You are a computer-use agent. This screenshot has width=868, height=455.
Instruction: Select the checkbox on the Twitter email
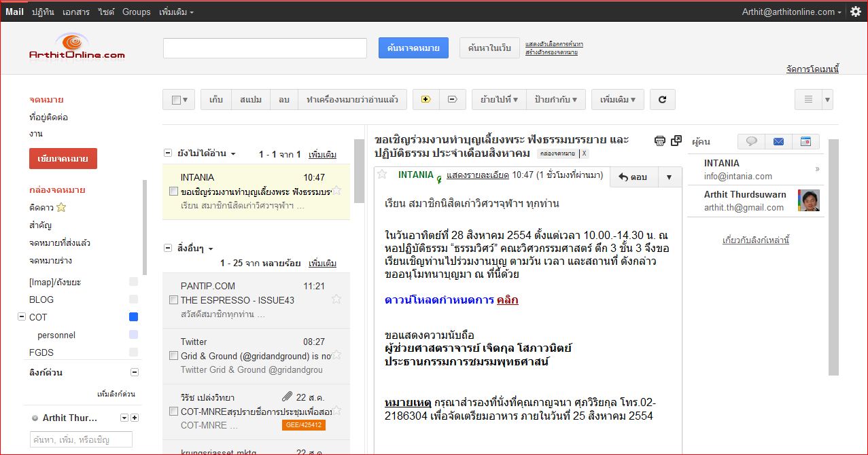click(173, 356)
